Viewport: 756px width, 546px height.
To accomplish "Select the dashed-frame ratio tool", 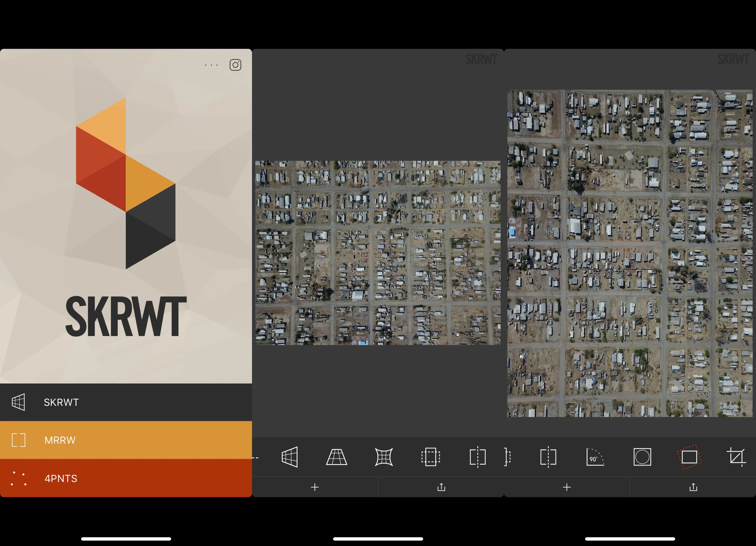I will coord(431,457).
